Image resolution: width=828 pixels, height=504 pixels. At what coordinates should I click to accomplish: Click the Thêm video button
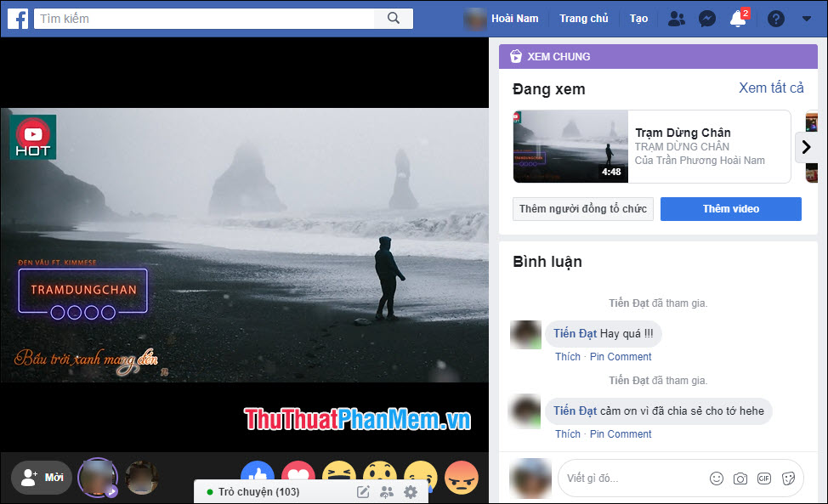pos(730,208)
